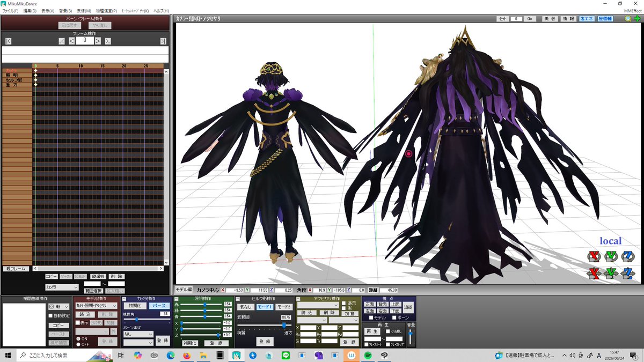Go to next keyframe with >. button

tap(108, 41)
